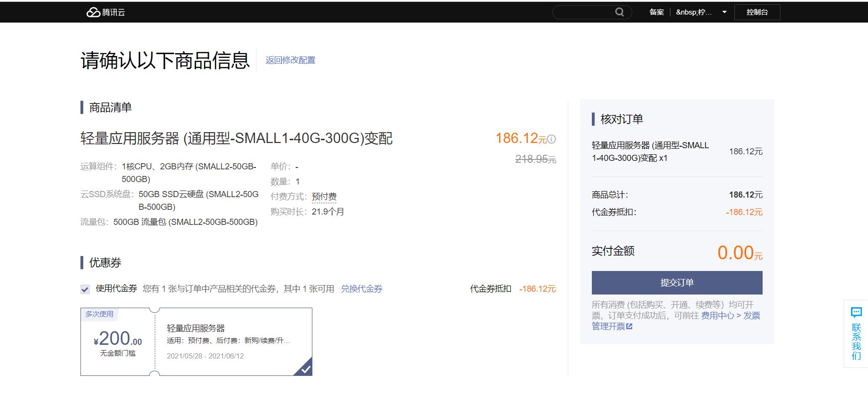This screenshot has width=868, height=406.
Task: Open the username menu in header
Action: (x=693, y=12)
